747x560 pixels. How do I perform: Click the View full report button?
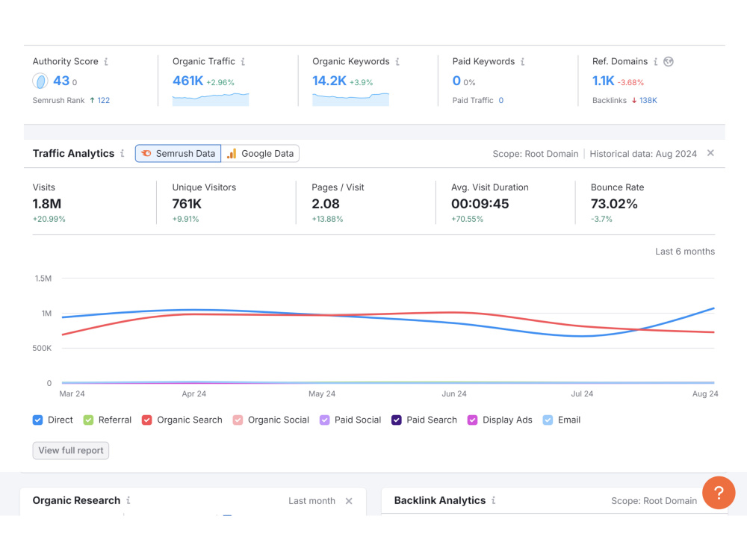click(x=70, y=450)
